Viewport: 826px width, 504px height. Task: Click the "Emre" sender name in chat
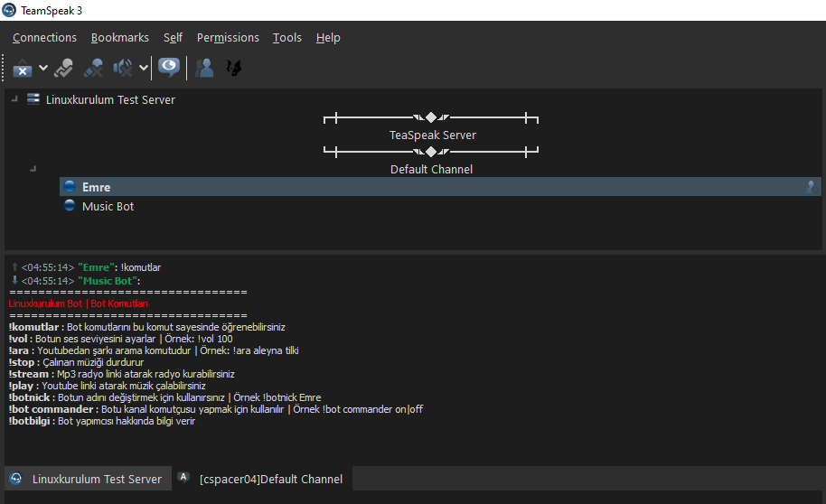coord(96,267)
